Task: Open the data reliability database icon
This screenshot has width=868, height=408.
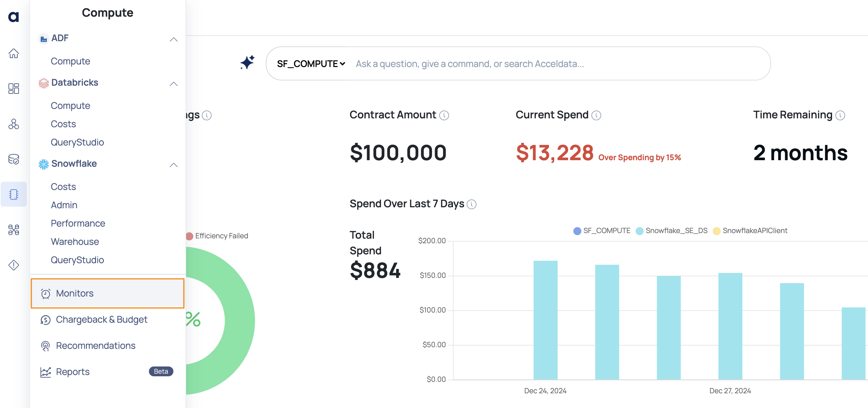Action: [13, 159]
